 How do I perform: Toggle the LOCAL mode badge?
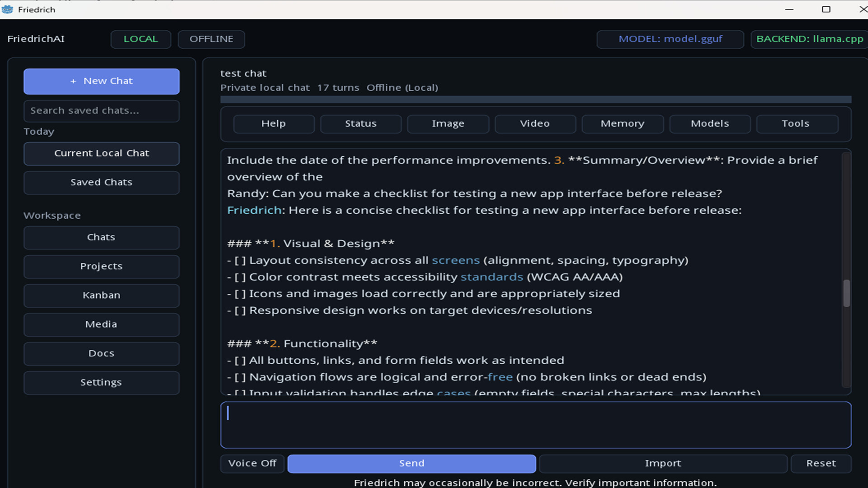coord(141,39)
